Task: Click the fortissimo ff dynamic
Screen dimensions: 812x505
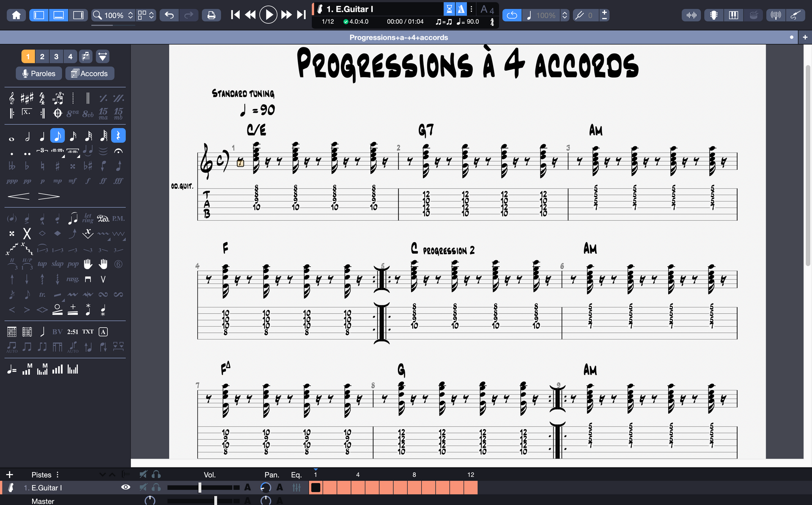Action: 103,181
